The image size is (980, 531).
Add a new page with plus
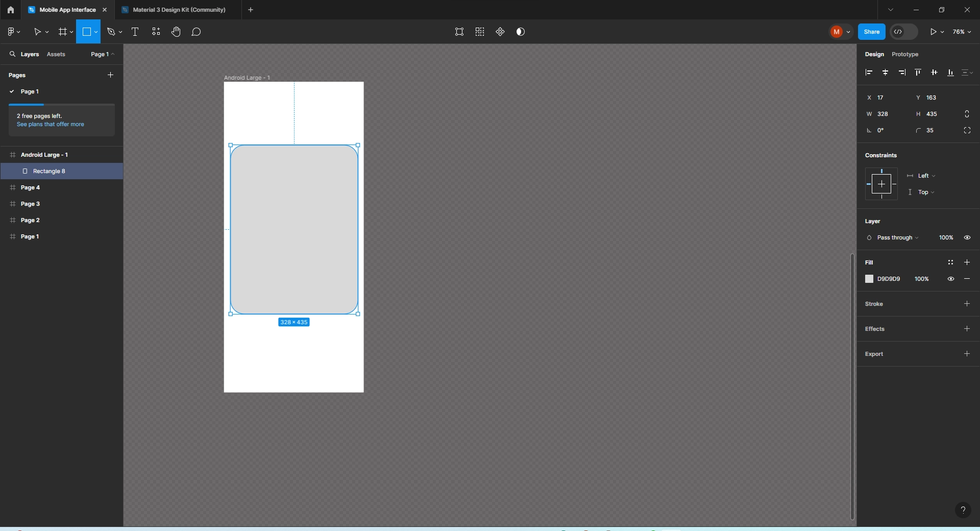click(110, 75)
